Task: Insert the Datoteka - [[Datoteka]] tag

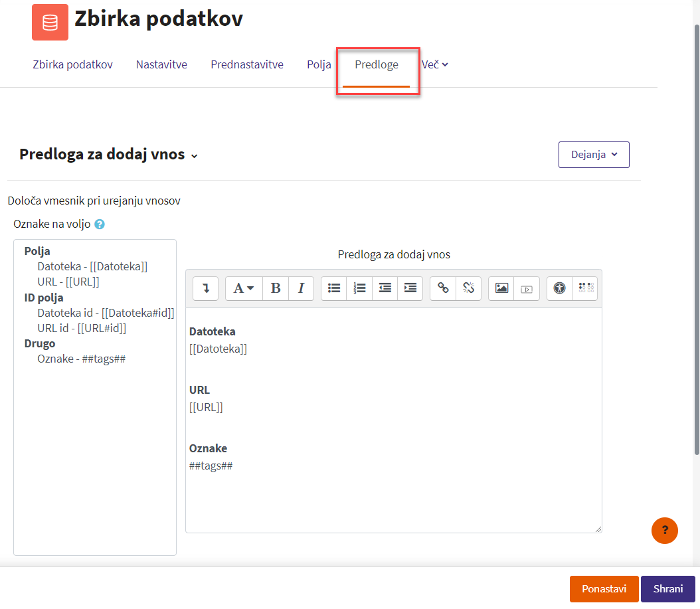Action: (x=92, y=266)
